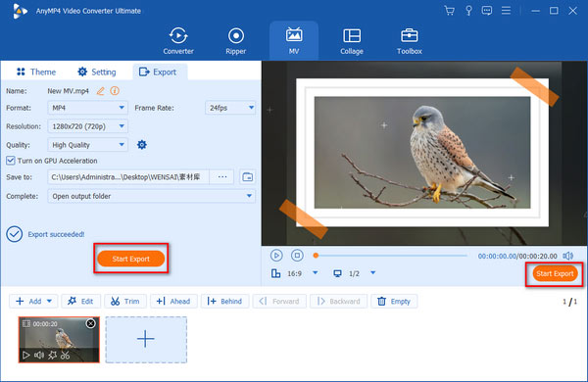
Task: Expand the Add dropdown arrow
Action: (50, 302)
